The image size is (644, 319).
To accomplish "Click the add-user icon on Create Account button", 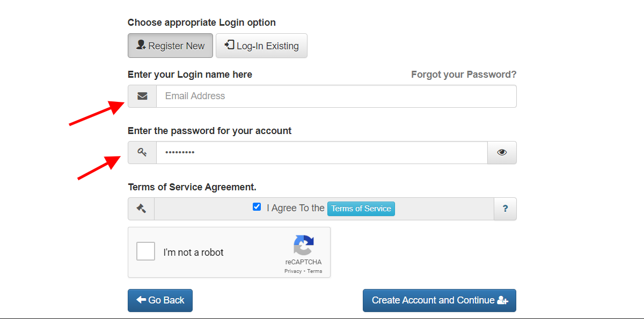I will tap(502, 300).
